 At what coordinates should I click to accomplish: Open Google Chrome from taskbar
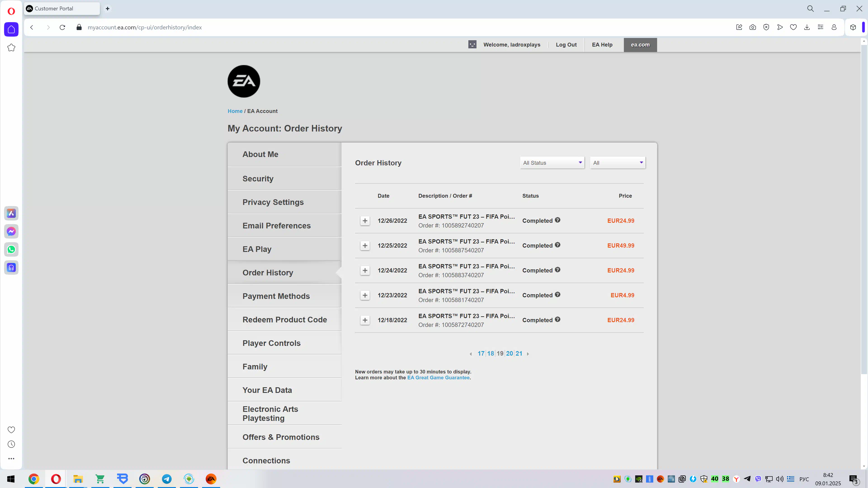pyautogui.click(x=34, y=479)
